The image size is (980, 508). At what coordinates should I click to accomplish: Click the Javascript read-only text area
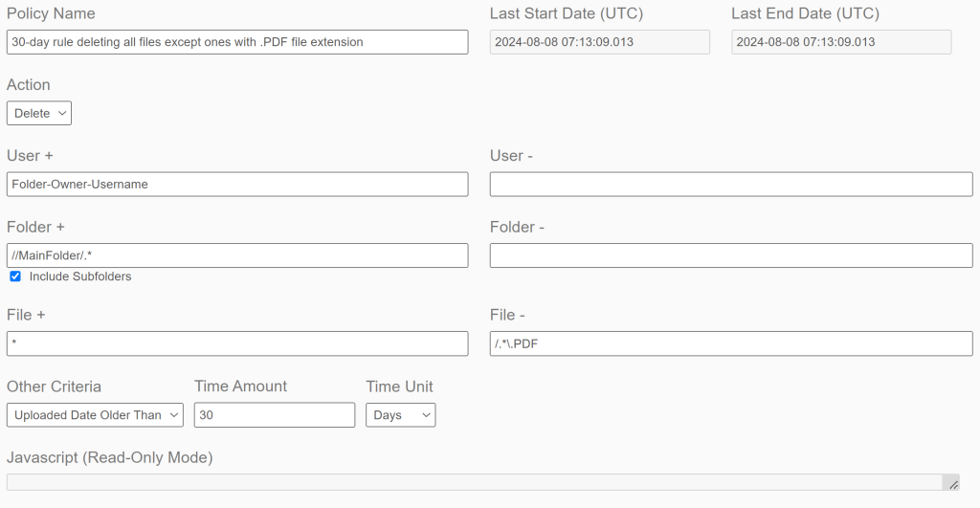474,482
